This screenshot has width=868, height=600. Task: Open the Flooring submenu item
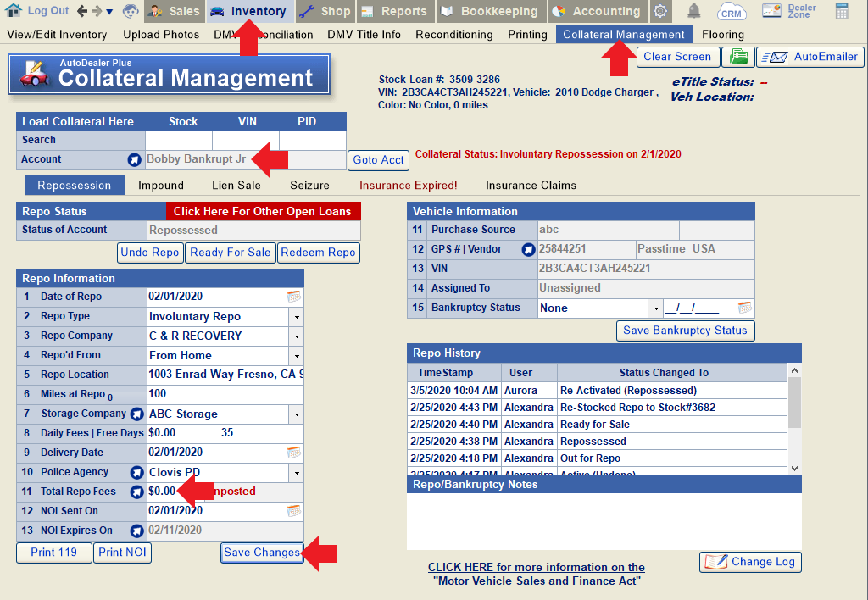723,35
